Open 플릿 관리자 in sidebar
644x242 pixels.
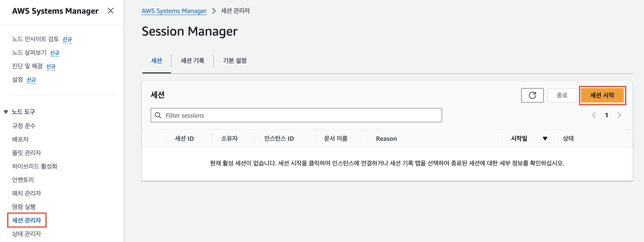(x=27, y=153)
